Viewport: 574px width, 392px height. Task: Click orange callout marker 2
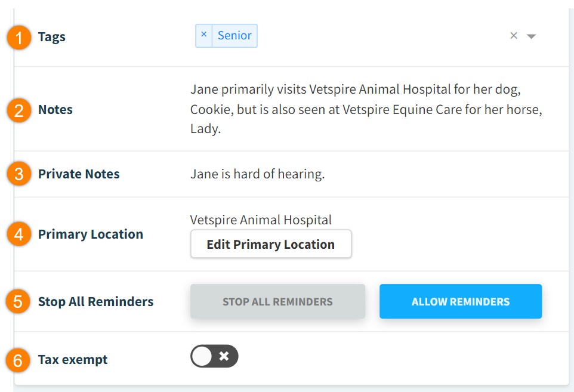point(20,111)
